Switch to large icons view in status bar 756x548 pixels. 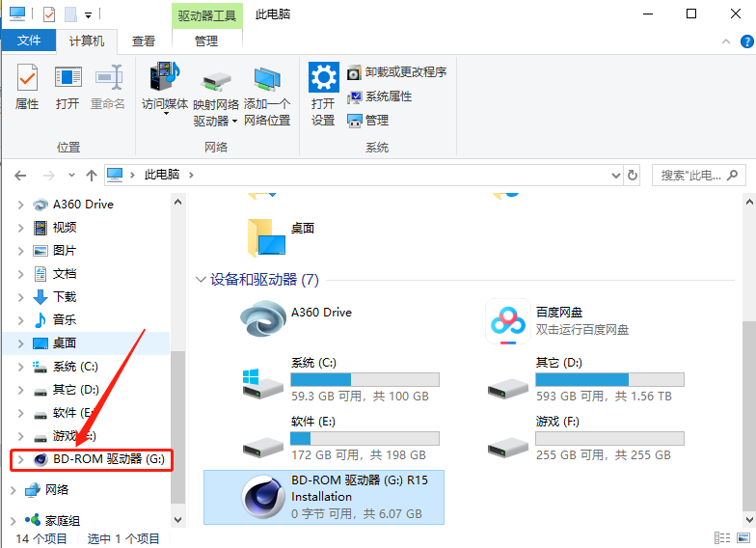pyautogui.click(x=743, y=538)
